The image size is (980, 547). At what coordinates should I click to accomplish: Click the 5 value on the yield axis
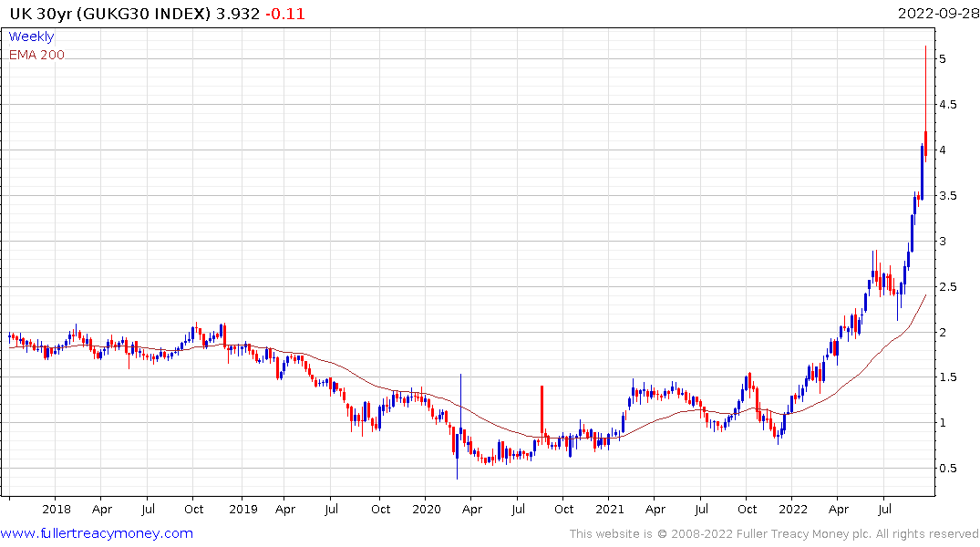[943, 58]
